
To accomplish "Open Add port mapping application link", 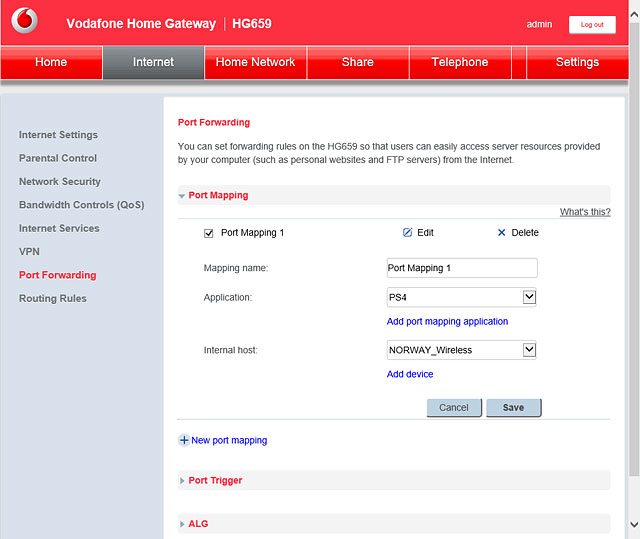I will [447, 322].
